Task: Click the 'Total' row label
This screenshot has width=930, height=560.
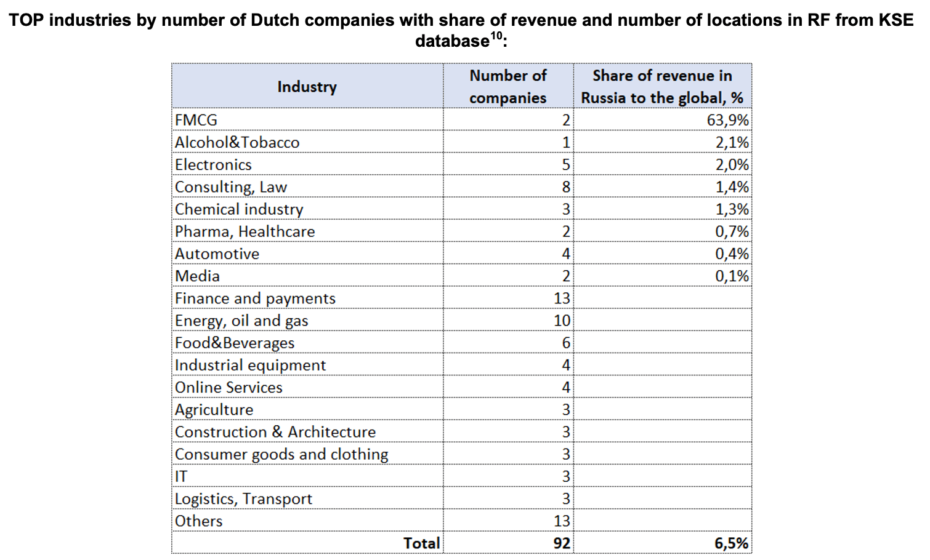Action: pos(422,543)
